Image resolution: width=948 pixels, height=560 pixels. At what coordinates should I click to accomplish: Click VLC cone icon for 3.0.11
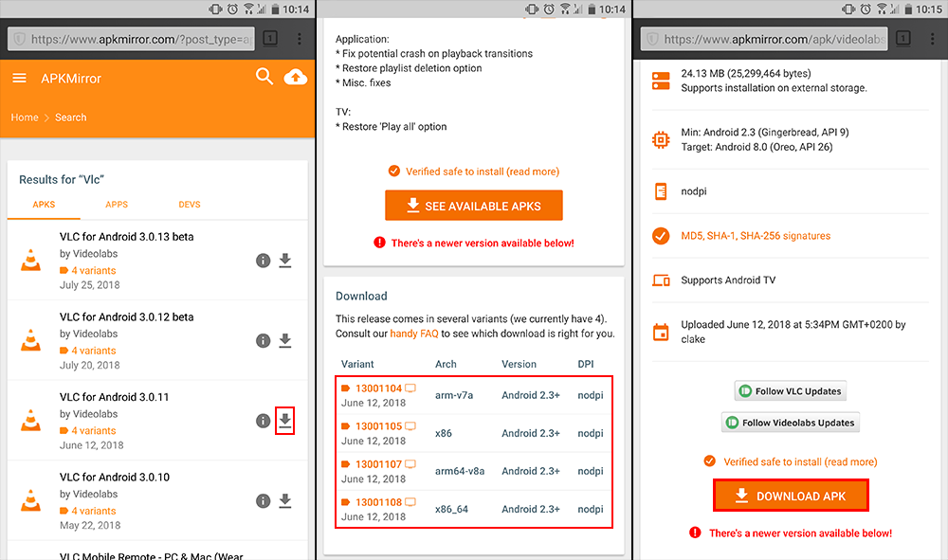coord(31,420)
